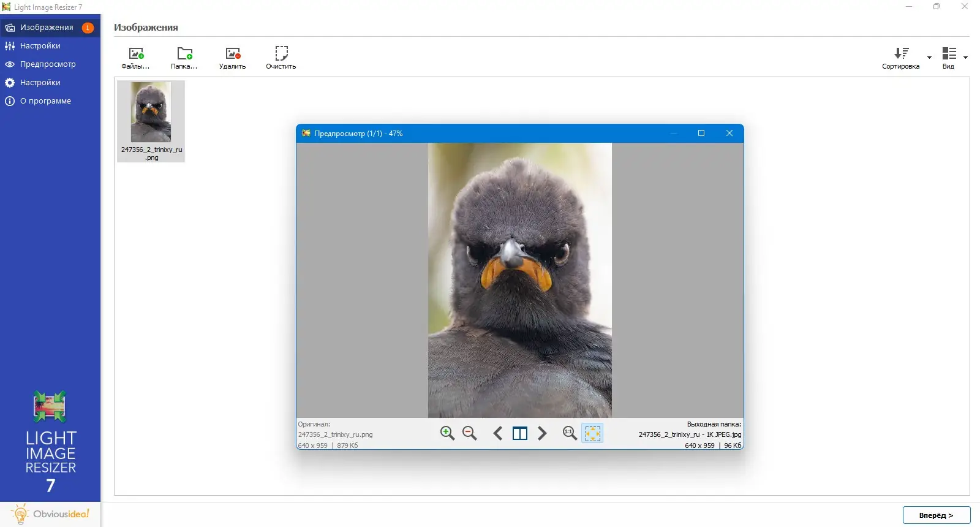980x527 pixels.
Task: Select the 247356_2_trinixy_ru.png thumbnail
Action: [x=151, y=121]
